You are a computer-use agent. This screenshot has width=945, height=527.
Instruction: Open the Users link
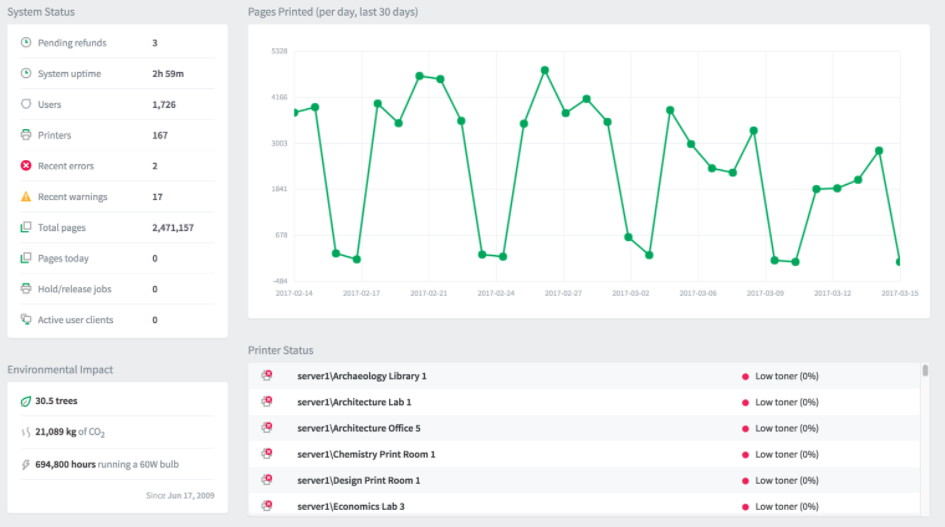(49, 104)
